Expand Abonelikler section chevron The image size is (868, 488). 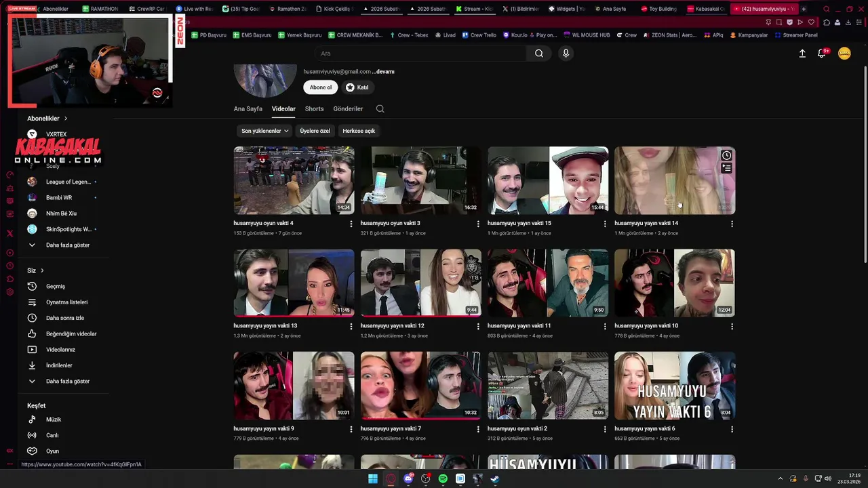pyautogui.click(x=66, y=119)
